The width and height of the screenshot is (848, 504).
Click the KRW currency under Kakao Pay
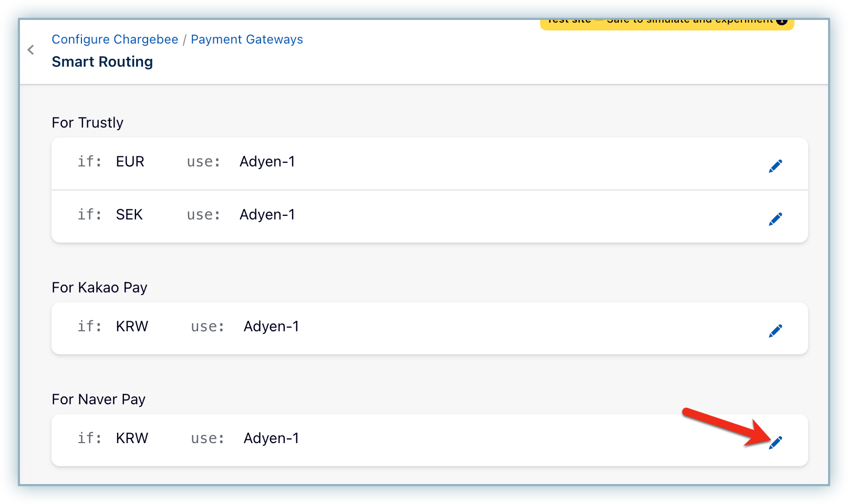tap(132, 327)
